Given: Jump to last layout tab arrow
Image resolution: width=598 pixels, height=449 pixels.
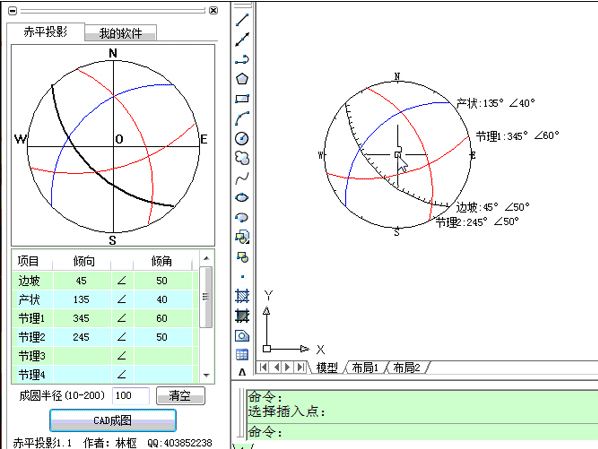Looking at the screenshot, I should coord(301,367).
